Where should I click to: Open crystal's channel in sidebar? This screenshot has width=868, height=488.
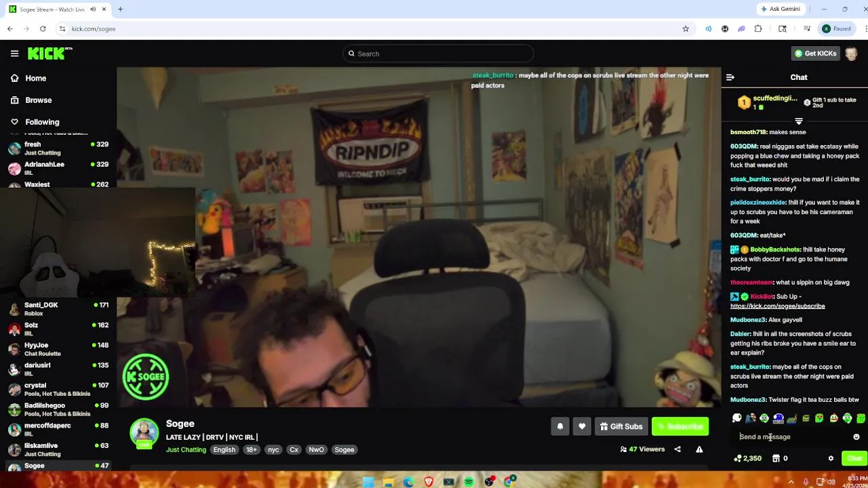tap(58, 389)
